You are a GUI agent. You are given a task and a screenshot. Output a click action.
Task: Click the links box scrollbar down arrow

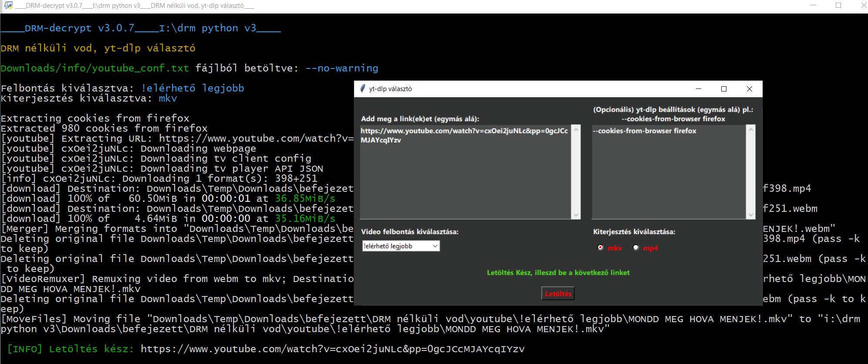tap(576, 215)
